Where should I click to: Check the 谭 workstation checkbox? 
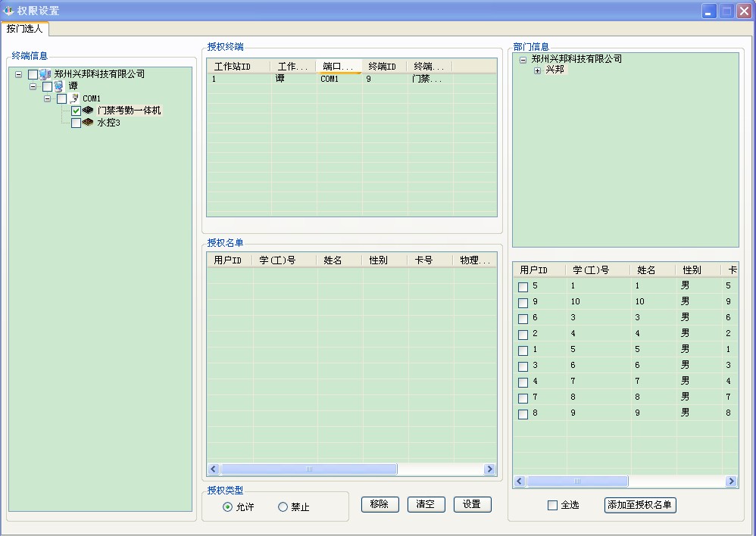(x=47, y=87)
